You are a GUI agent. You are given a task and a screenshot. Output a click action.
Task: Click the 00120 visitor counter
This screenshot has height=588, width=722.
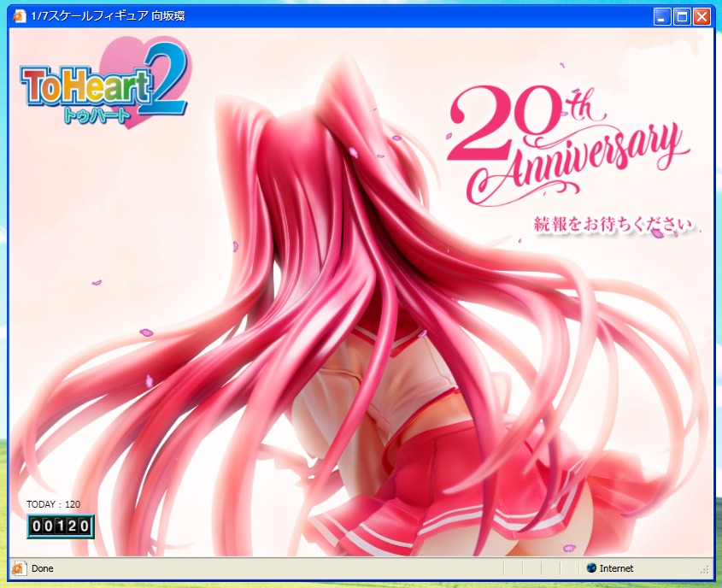click(x=59, y=526)
